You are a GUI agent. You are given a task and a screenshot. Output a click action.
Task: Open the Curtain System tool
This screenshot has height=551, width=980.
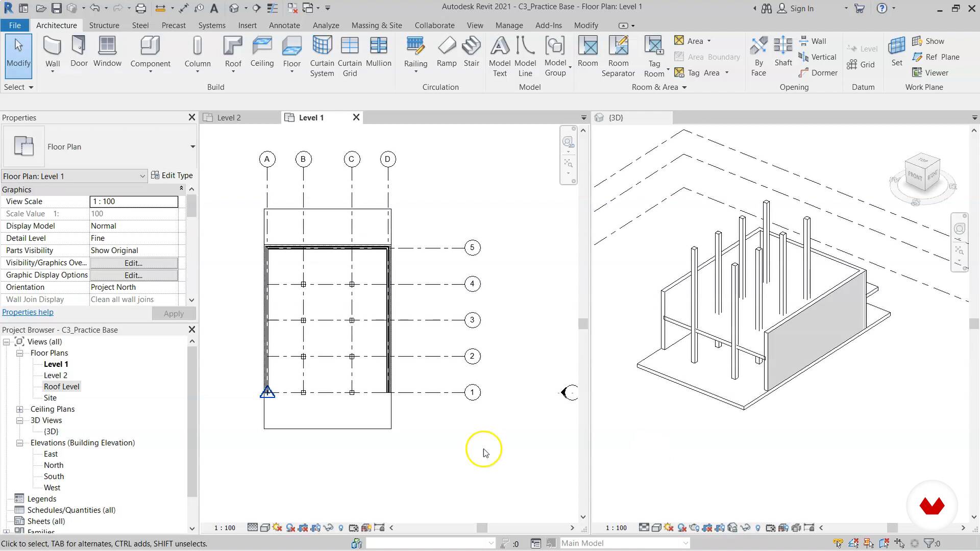click(322, 56)
